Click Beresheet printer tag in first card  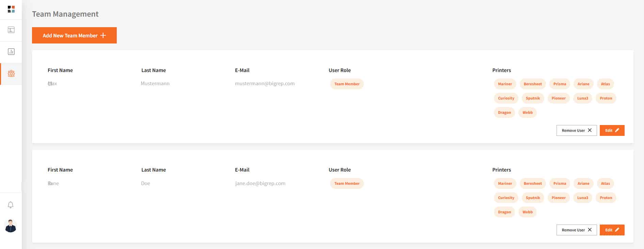pyautogui.click(x=533, y=84)
